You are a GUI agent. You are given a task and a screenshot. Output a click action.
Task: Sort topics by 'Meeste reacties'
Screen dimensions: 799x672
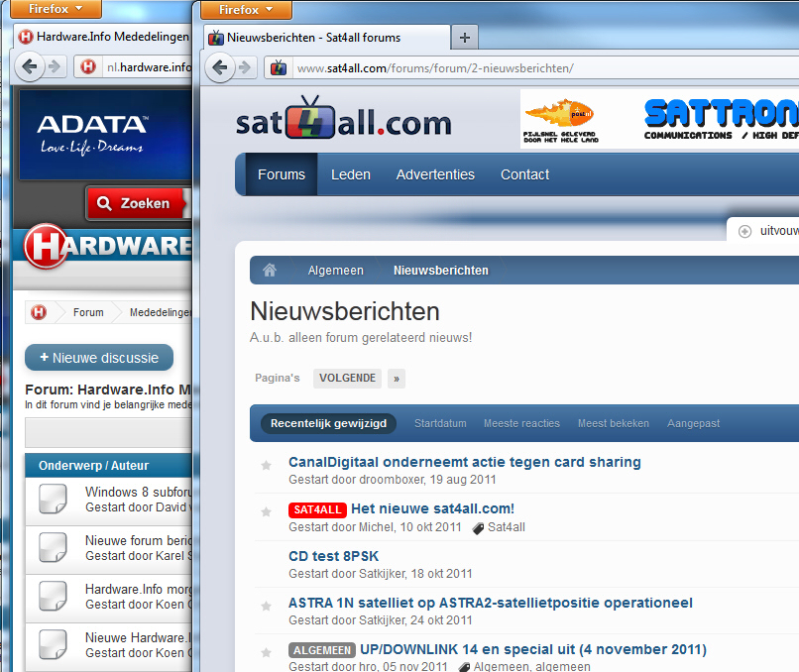[521, 423]
